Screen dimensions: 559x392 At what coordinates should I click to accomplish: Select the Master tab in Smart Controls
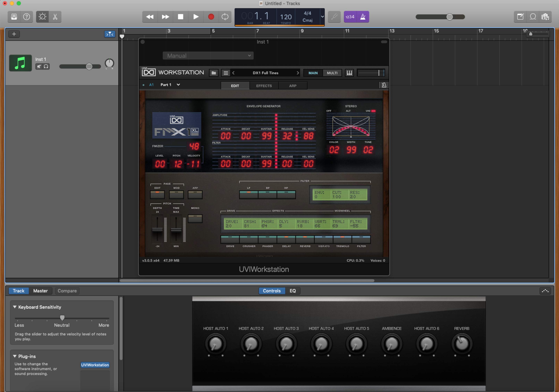point(40,291)
